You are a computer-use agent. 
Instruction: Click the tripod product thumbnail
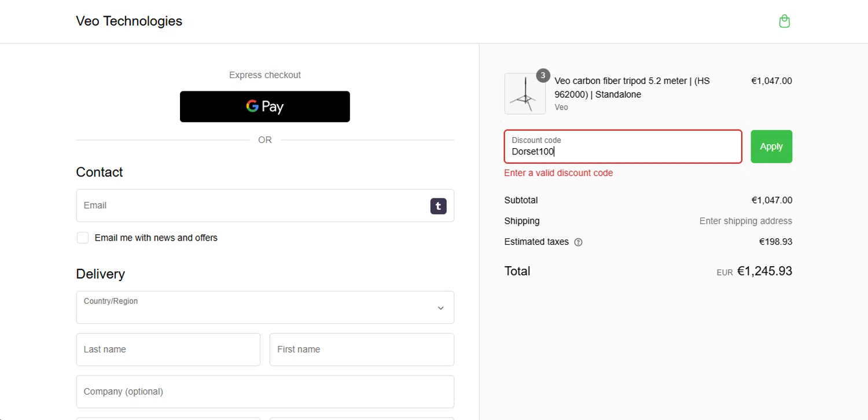coord(525,94)
